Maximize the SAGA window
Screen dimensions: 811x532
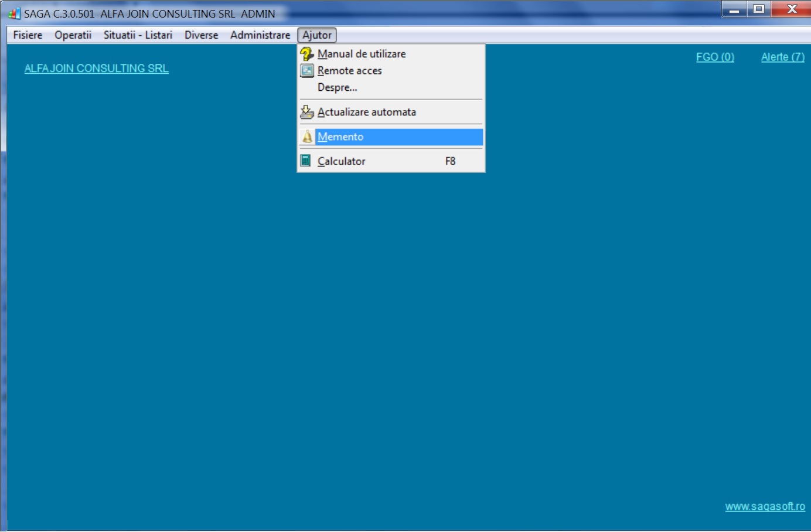click(759, 9)
